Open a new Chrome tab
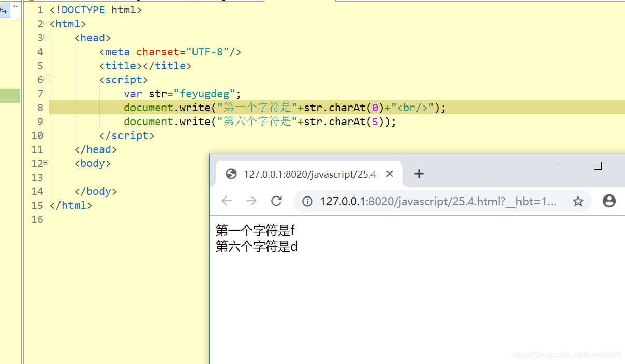The image size is (625, 364). (419, 174)
